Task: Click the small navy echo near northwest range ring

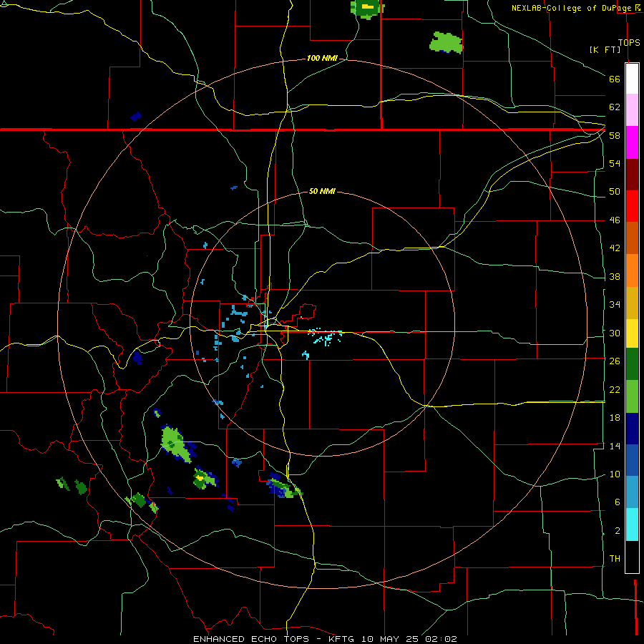Action: 136,117
